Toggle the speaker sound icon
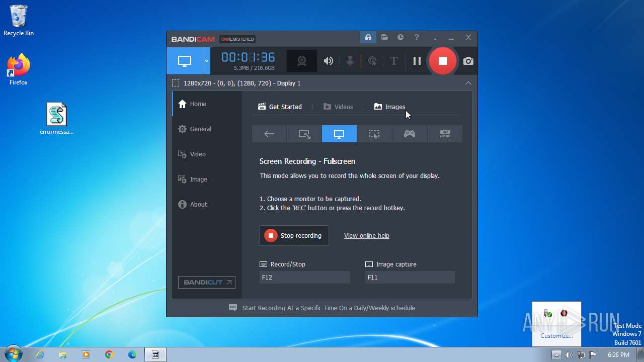This screenshot has height=362, width=644. [329, 61]
